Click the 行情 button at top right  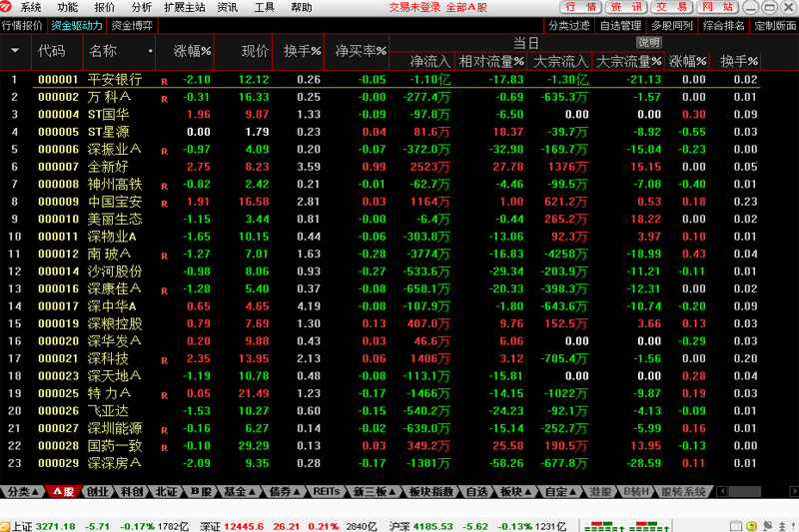point(581,7)
